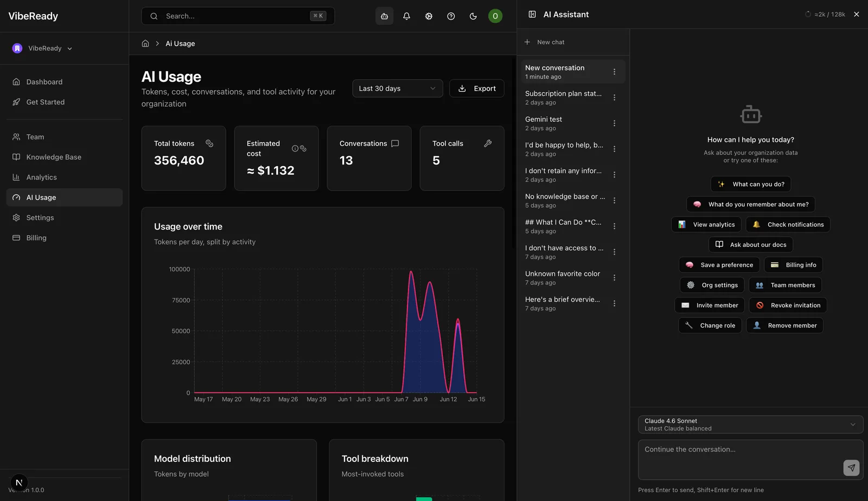
Task: Open settings gear icon in top bar
Action: click(x=429, y=16)
